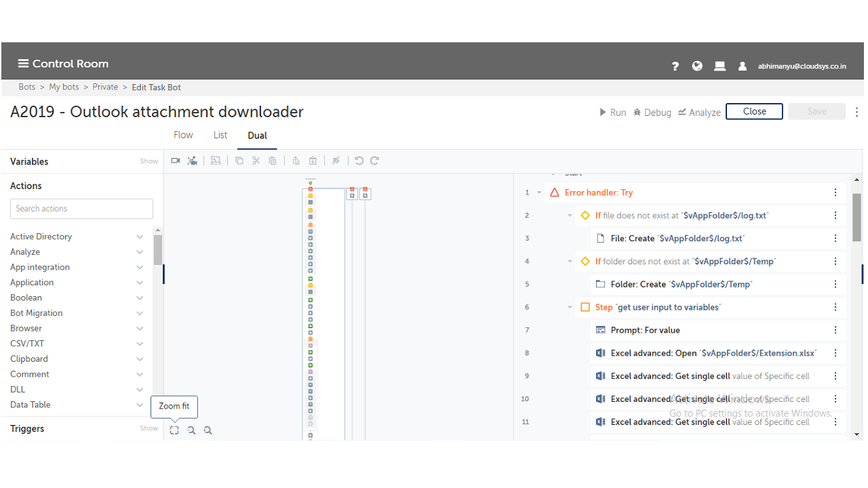Image resolution: width=868 pixels, height=488 pixels.
Task: Click the start recording camera icon
Action: click(176, 161)
